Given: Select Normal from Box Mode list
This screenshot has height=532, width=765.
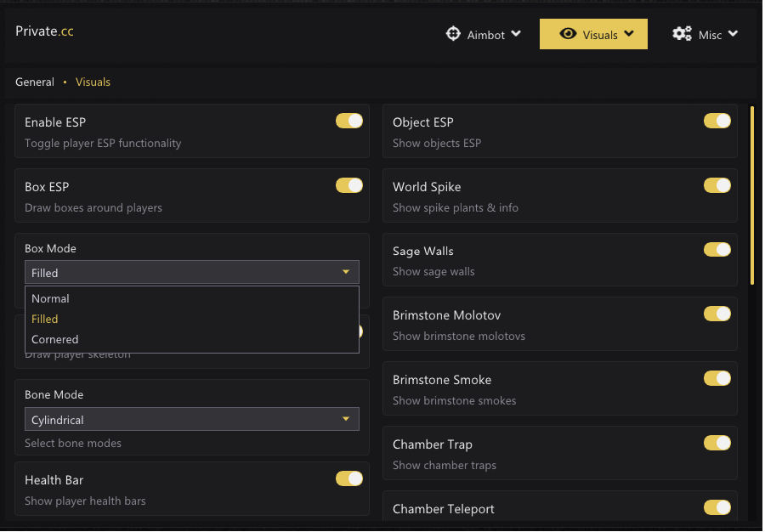Looking at the screenshot, I should (51, 298).
